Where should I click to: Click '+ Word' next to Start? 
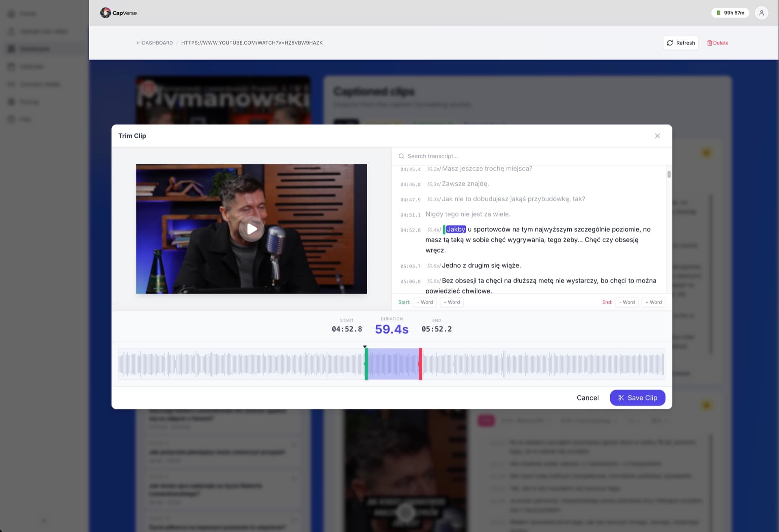tap(451, 302)
